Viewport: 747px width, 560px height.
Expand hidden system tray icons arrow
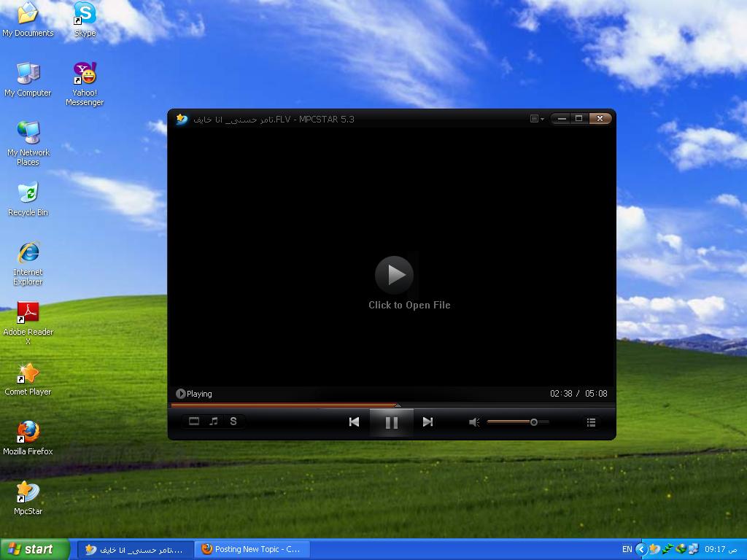pyautogui.click(x=641, y=550)
